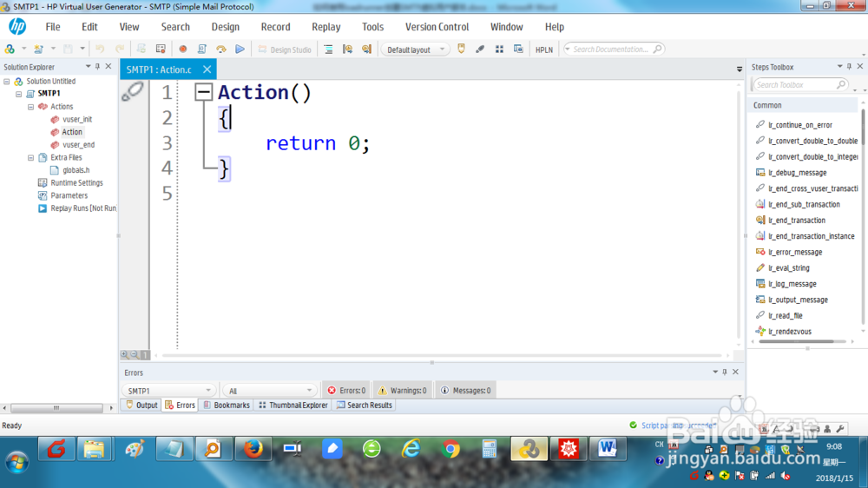Click the Windows Start button
This screenshot has width=868, height=488.
tap(17, 461)
